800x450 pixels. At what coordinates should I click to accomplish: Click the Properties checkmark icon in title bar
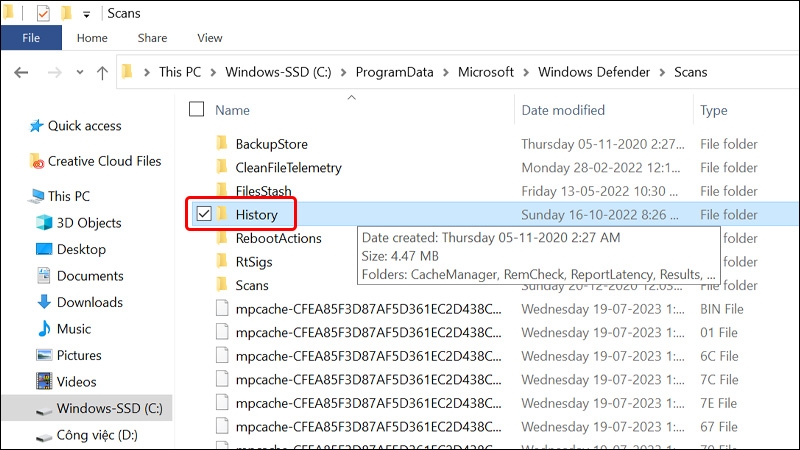[43, 13]
